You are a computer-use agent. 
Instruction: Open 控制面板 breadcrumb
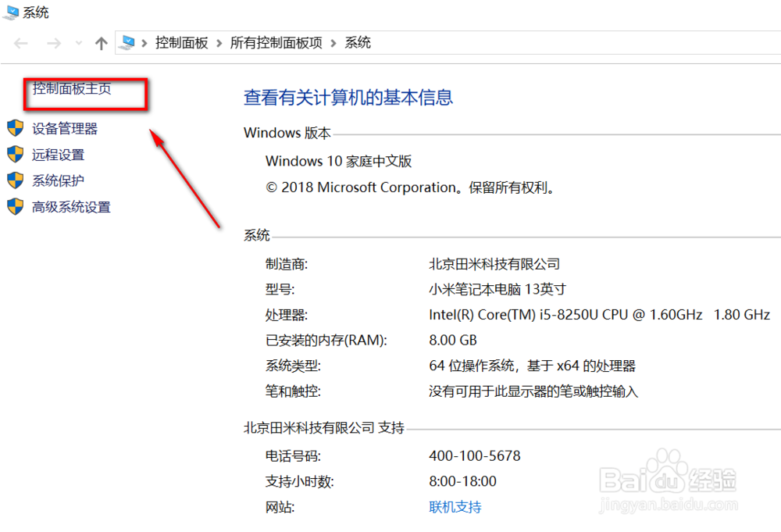click(x=181, y=43)
